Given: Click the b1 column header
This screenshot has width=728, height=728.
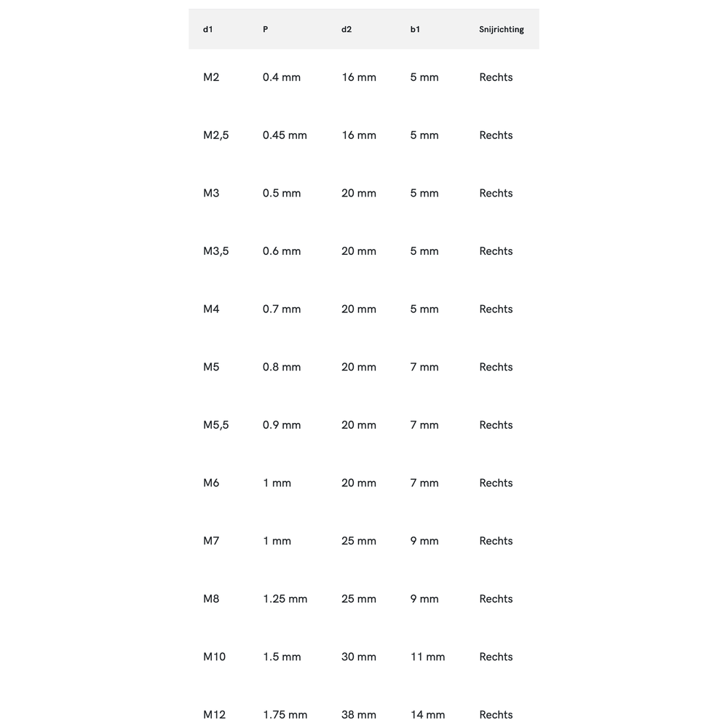Looking at the screenshot, I should point(415,30).
